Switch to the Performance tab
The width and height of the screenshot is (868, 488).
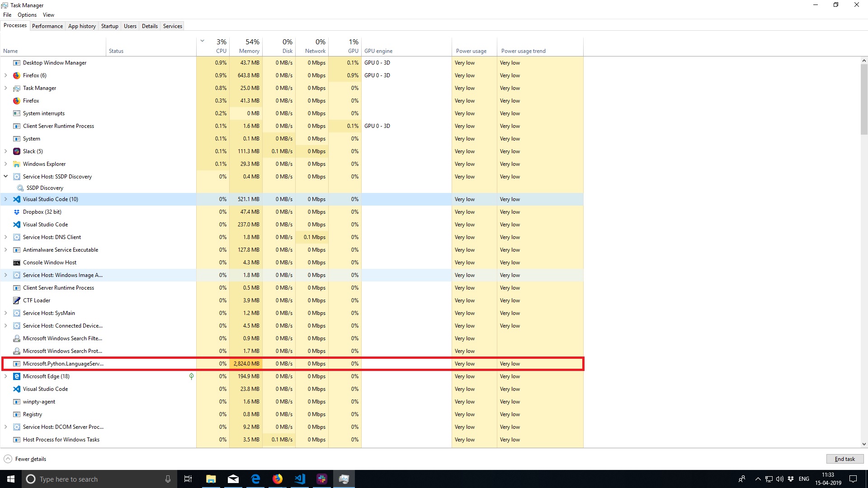coord(47,26)
